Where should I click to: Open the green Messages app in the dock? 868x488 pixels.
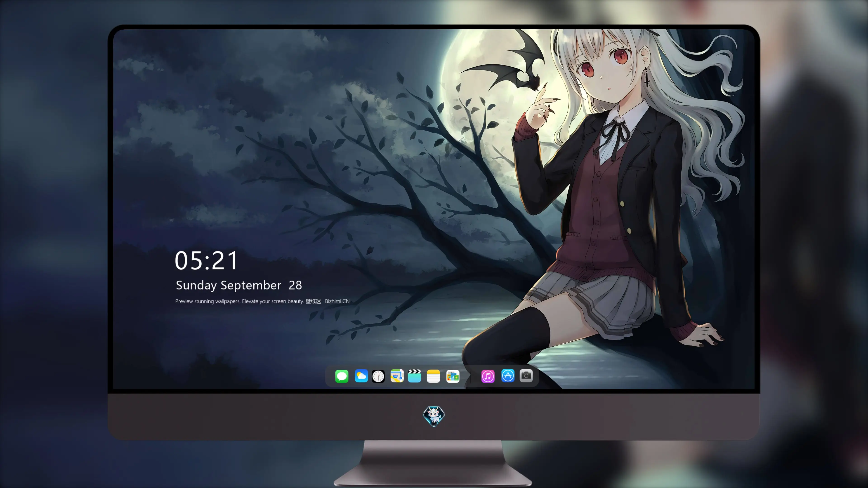click(342, 376)
